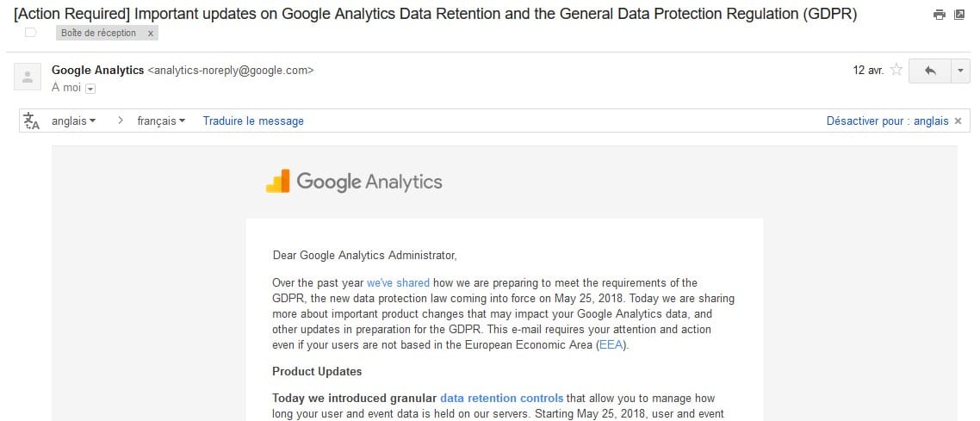Remove the Boîte de réception label

pyautogui.click(x=151, y=33)
